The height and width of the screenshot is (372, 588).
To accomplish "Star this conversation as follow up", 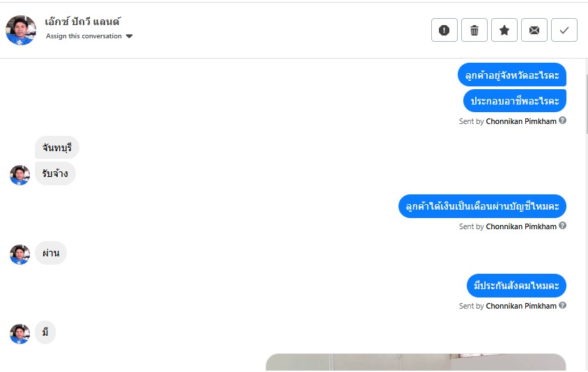I will tap(504, 30).
